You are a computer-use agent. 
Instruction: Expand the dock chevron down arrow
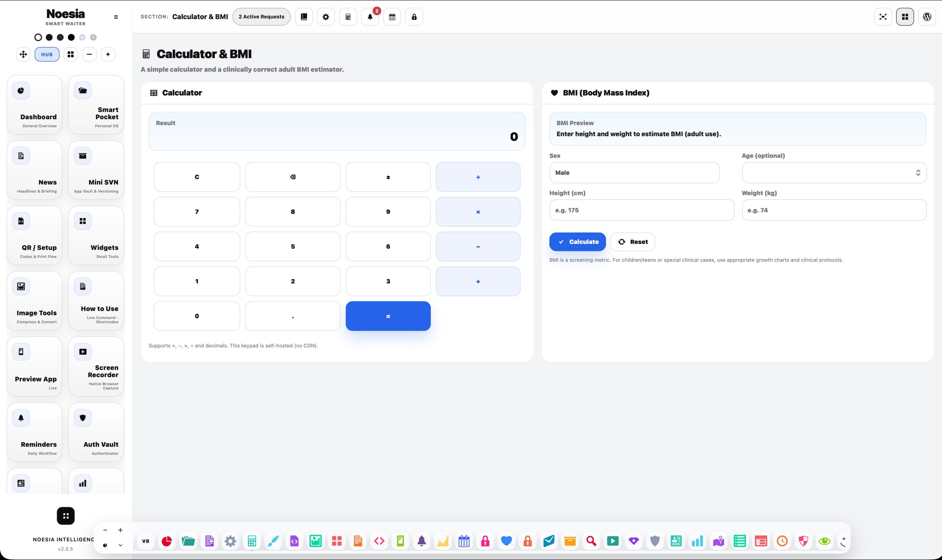coord(120,545)
